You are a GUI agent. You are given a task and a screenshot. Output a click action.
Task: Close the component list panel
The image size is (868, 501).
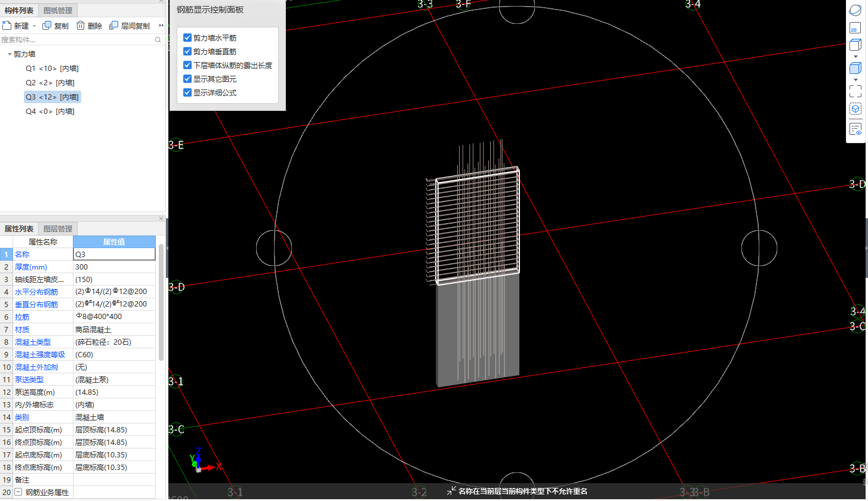161,1
